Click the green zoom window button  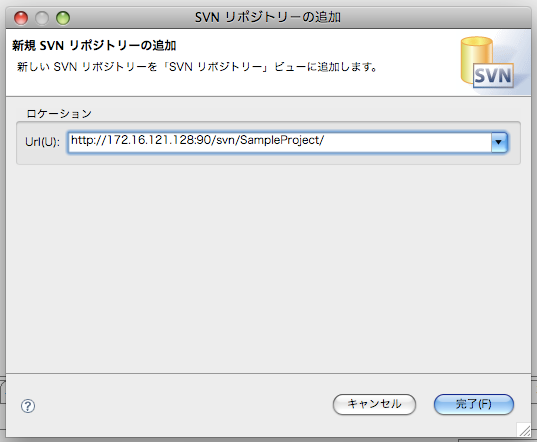(63, 18)
